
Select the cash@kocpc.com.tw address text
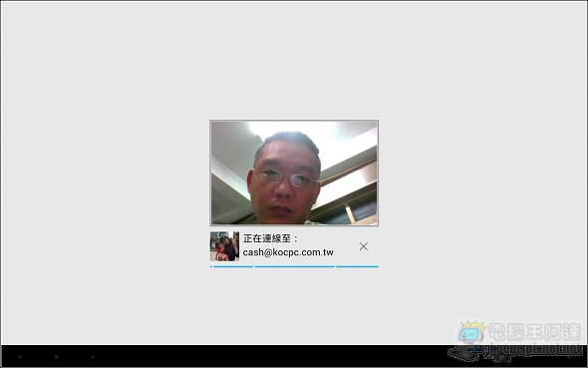[288, 252]
